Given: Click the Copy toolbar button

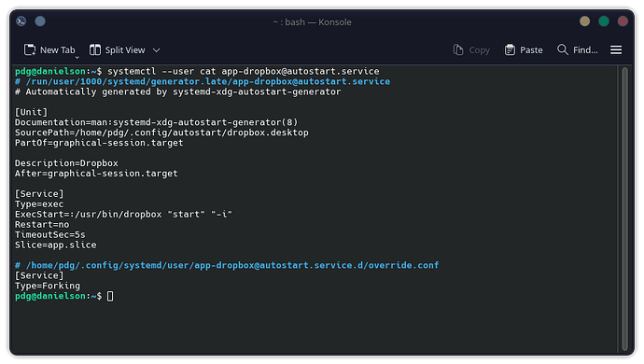Looking at the screenshot, I should point(471,50).
